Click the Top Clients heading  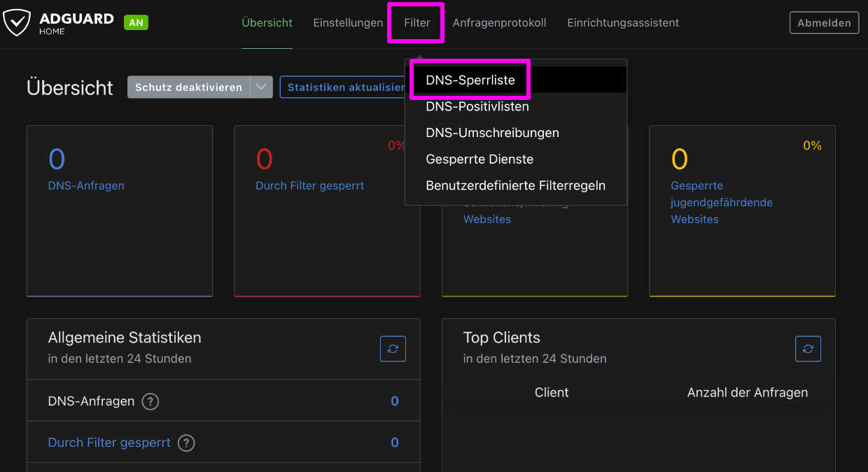click(502, 338)
